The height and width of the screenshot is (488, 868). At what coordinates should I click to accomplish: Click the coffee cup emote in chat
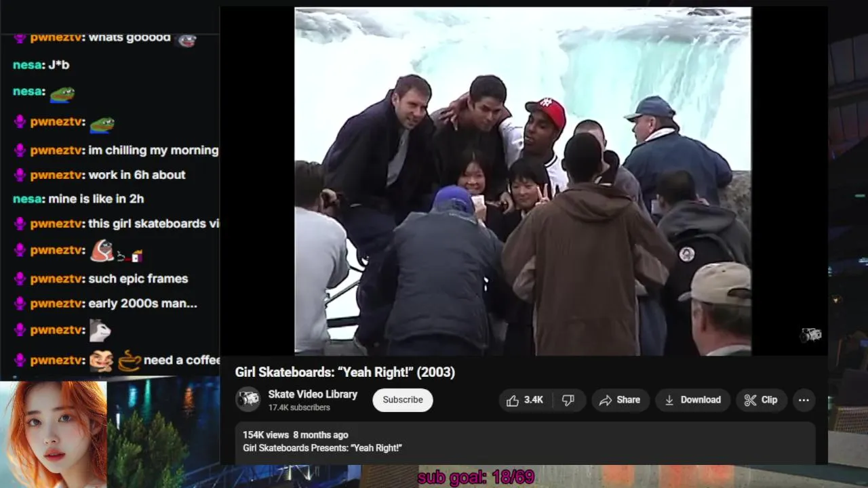[129, 361]
